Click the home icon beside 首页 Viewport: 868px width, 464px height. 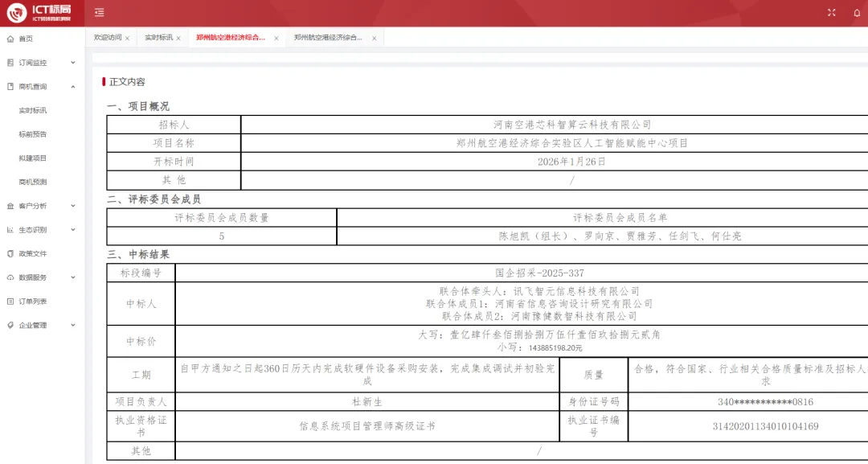(10, 39)
